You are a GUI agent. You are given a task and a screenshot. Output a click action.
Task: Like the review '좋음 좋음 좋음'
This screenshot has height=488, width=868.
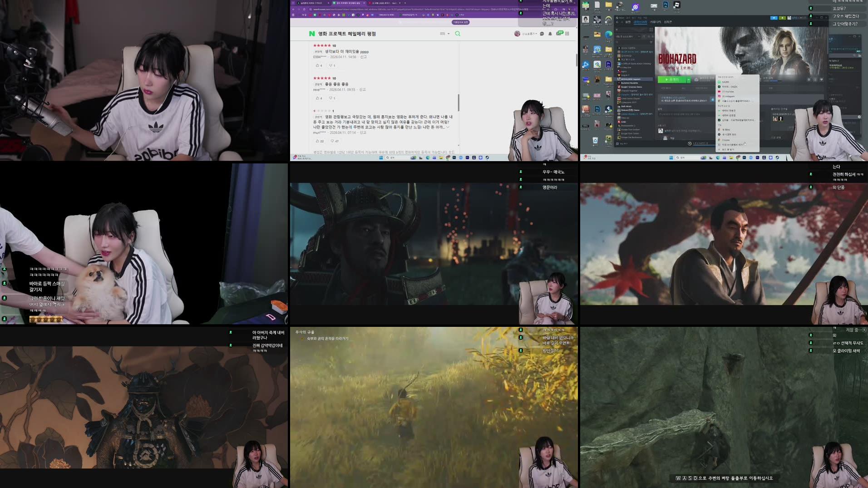point(319,98)
